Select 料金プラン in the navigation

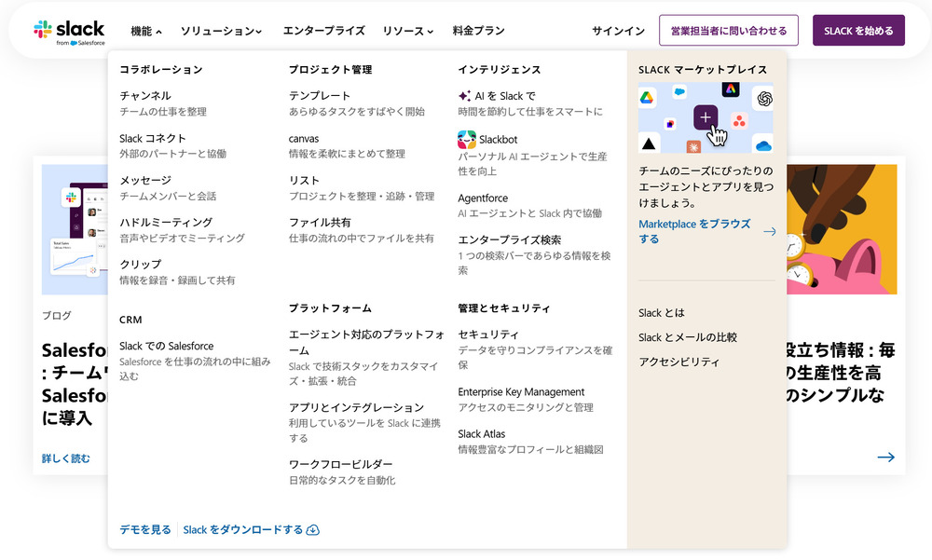click(x=477, y=30)
